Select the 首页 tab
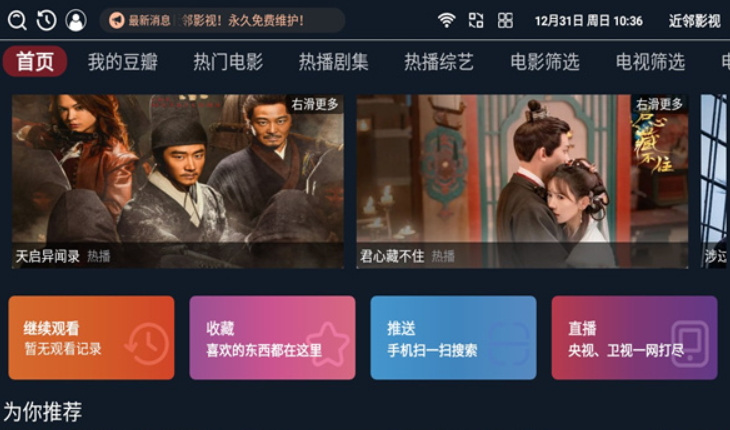The width and height of the screenshot is (730, 430). pos(35,61)
